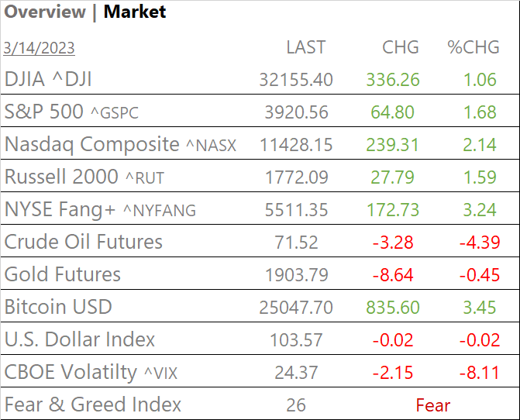Sort by the CHG column header
The width and height of the screenshot is (520, 420).
[x=401, y=47]
